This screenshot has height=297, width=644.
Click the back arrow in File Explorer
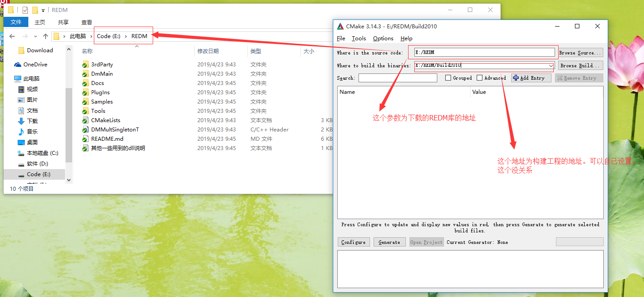pos(12,36)
